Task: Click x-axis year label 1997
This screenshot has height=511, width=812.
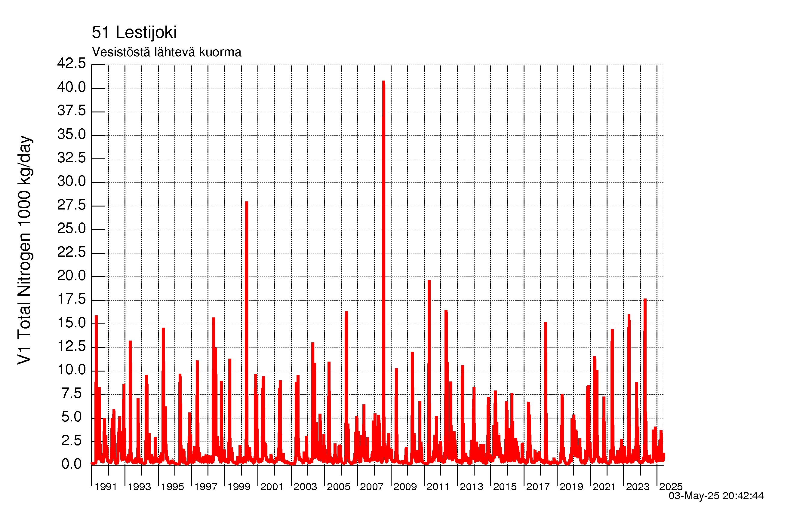Action: pos(206,487)
